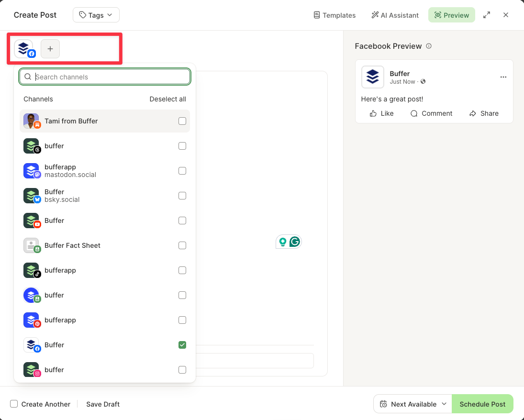This screenshot has width=524, height=420.
Task: Click the 'Tami from Buffer' name text
Action: pos(71,121)
